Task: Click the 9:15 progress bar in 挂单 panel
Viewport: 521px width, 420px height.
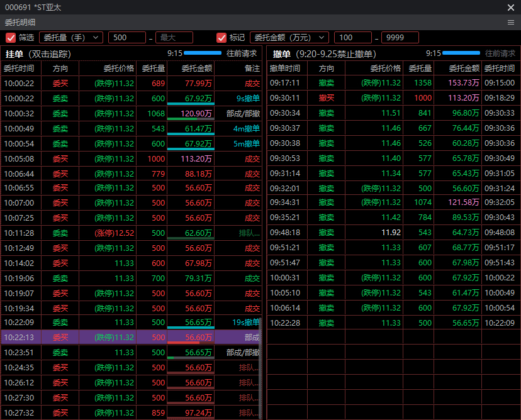Action: pyautogui.click(x=203, y=53)
